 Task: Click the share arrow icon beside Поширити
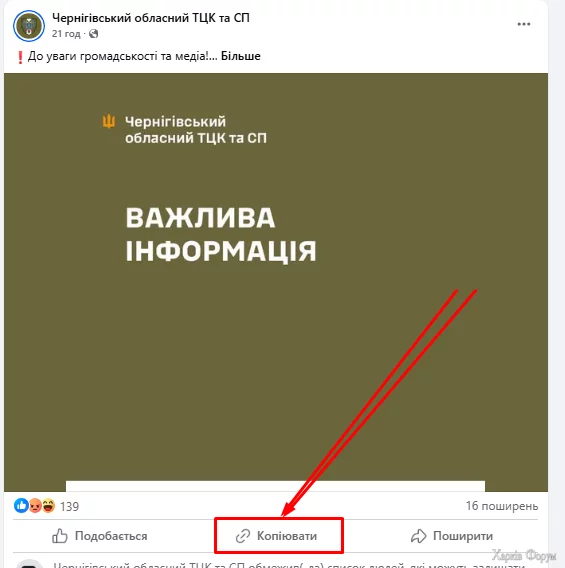418,536
